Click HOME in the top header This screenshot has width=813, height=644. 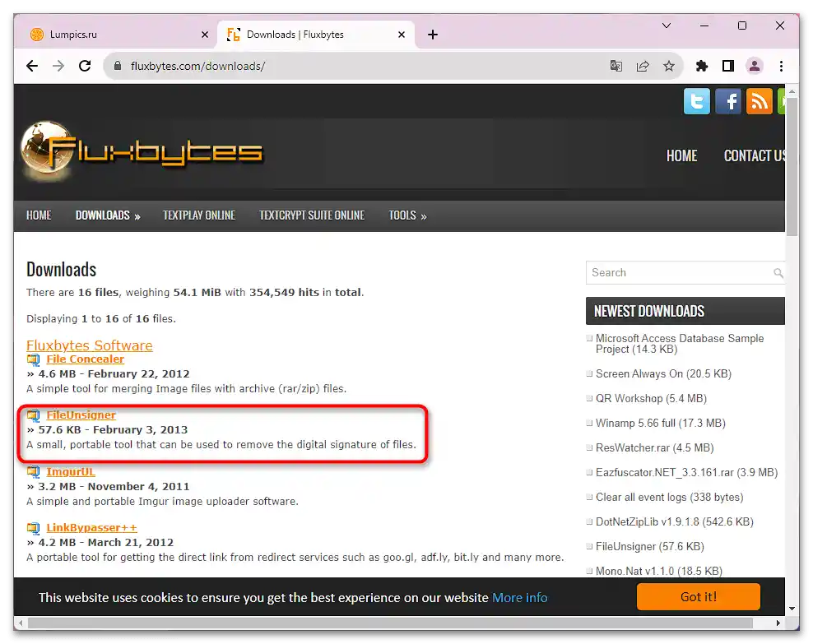[x=682, y=156]
